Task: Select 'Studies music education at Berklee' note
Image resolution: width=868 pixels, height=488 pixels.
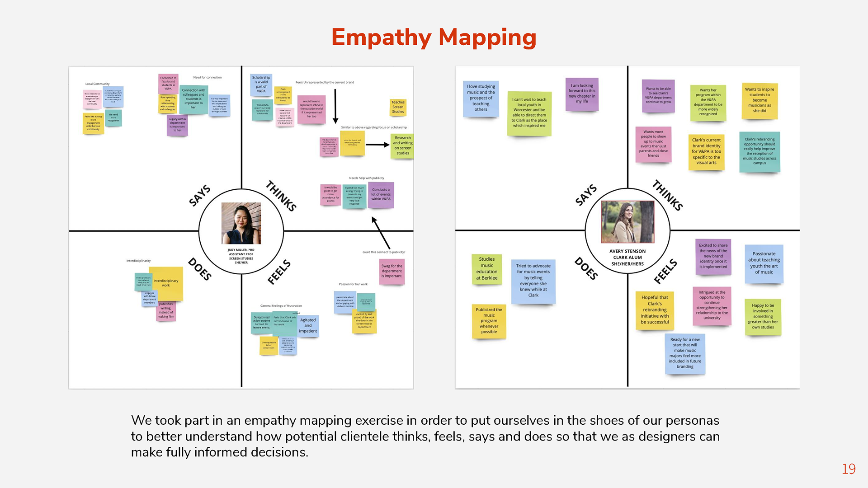Action: coord(486,268)
